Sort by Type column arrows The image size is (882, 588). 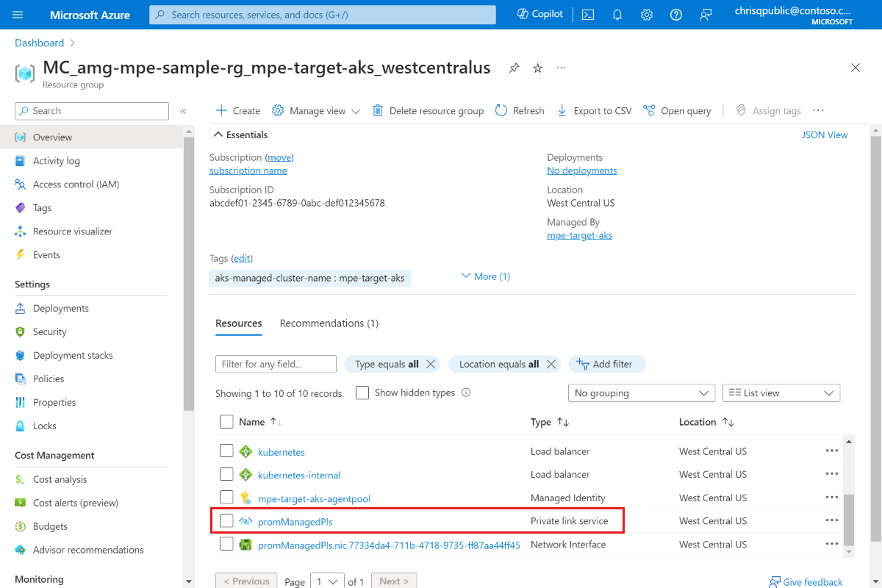[563, 422]
